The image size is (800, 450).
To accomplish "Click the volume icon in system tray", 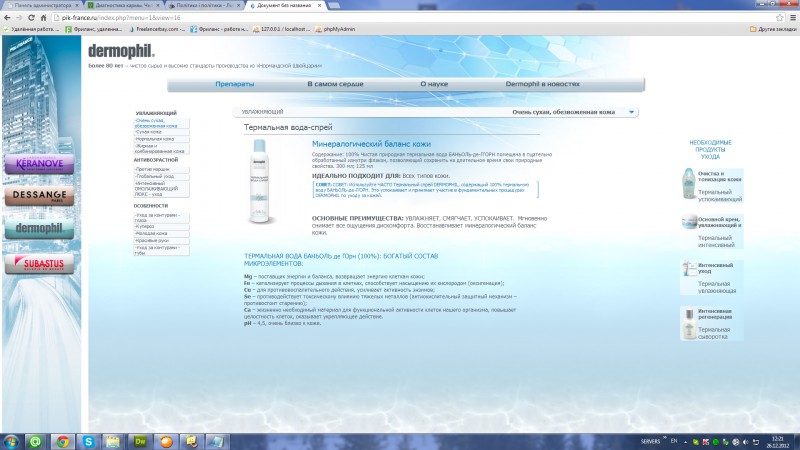I will [x=746, y=442].
